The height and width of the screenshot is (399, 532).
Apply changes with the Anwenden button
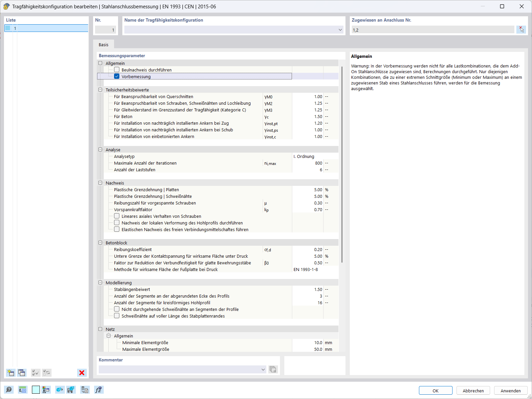(511, 390)
